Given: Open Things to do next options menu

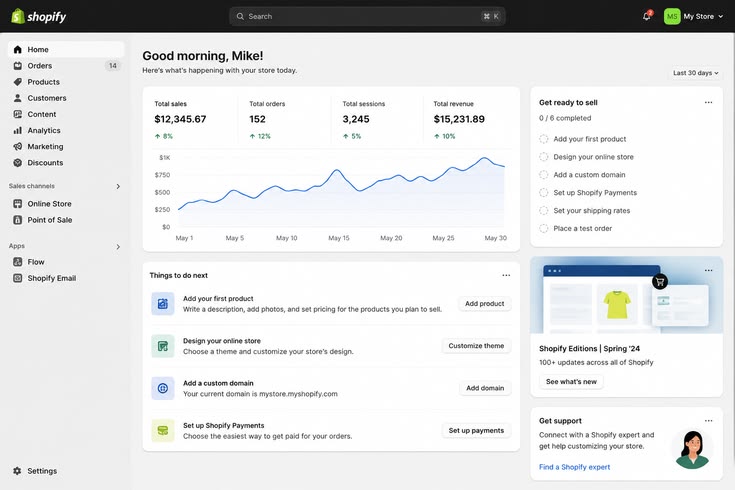Looking at the screenshot, I should (x=506, y=275).
